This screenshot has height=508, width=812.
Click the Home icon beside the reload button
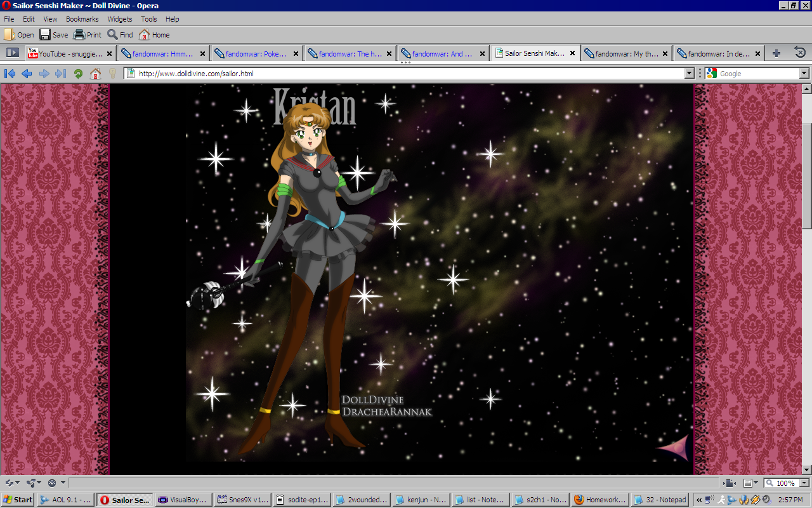click(95, 74)
